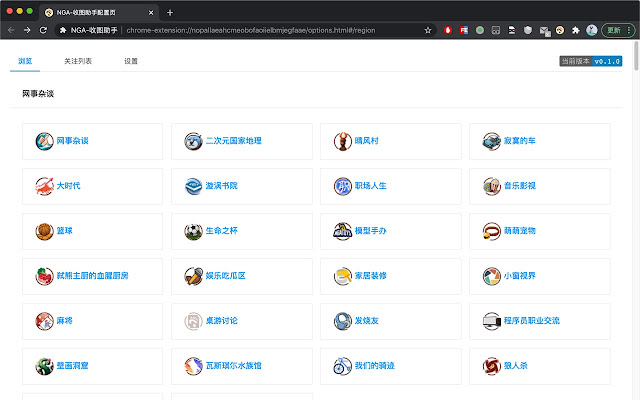The height and width of the screenshot is (400, 640).
Task: Open the 漩涡书院 link
Action: [221, 186]
